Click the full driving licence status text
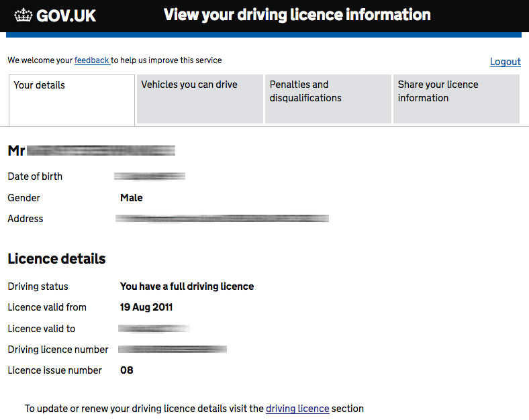529x420 pixels. (187, 286)
